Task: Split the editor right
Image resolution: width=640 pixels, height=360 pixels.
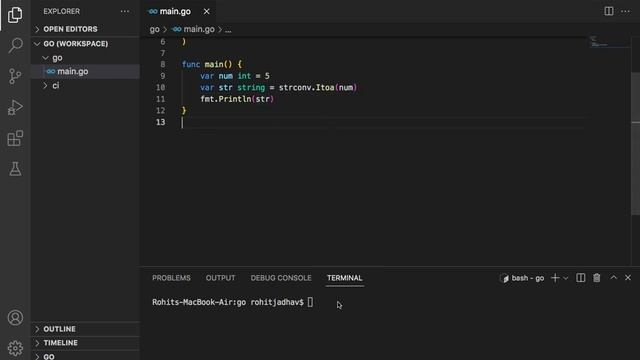Action: [609, 11]
